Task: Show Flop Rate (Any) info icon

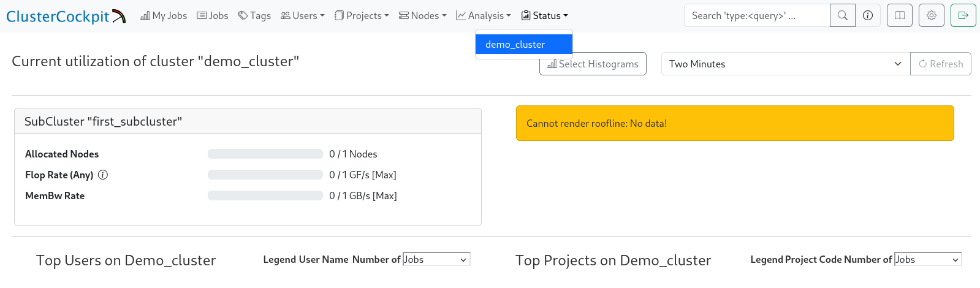Action: [x=103, y=175]
